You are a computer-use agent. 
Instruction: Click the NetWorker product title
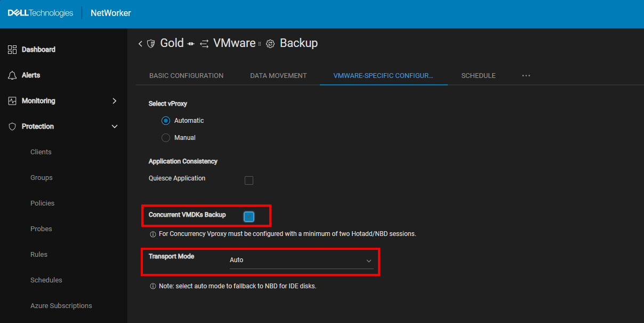[x=111, y=13]
